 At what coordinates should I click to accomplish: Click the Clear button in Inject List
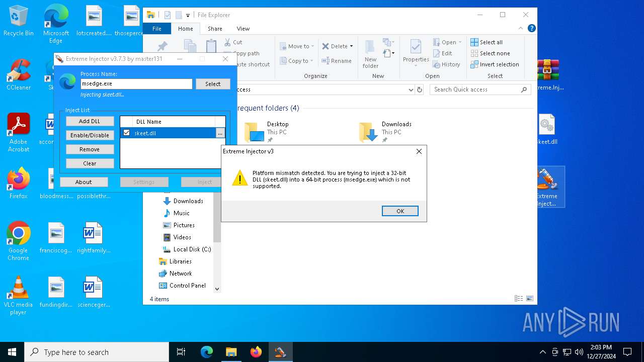90,163
